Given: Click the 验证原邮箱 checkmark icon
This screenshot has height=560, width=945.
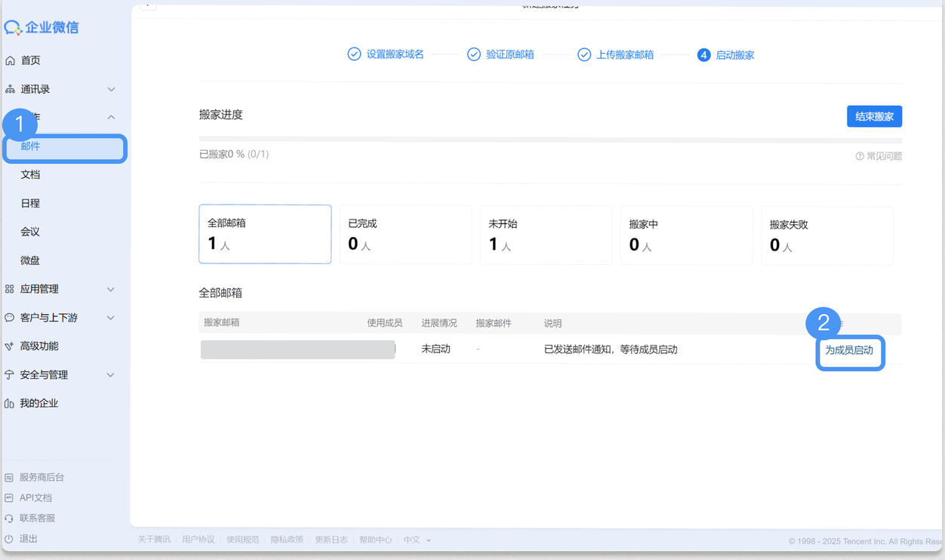Looking at the screenshot, I should click(474, 54).
